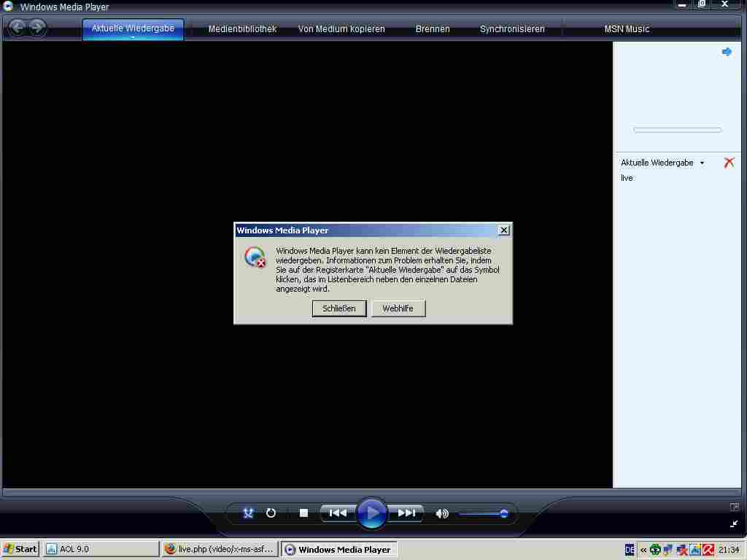The height and width of the screenshot is (560, 747).
Task: Select the 'live' playlist entry
Action: 627,178
